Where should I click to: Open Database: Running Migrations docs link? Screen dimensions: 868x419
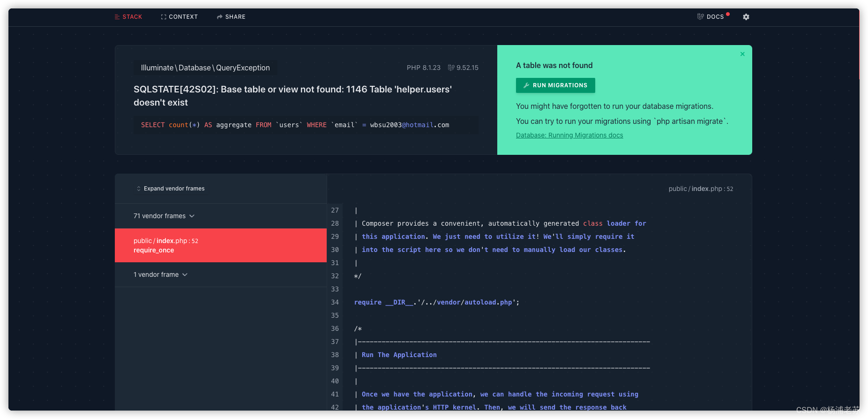point(569,135)
